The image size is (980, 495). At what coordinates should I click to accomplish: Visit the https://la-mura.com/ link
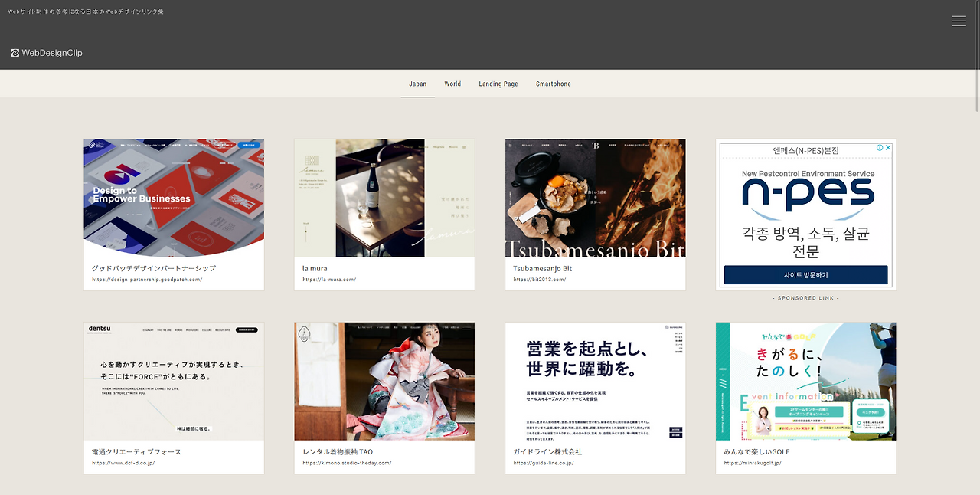click(329, 280)
